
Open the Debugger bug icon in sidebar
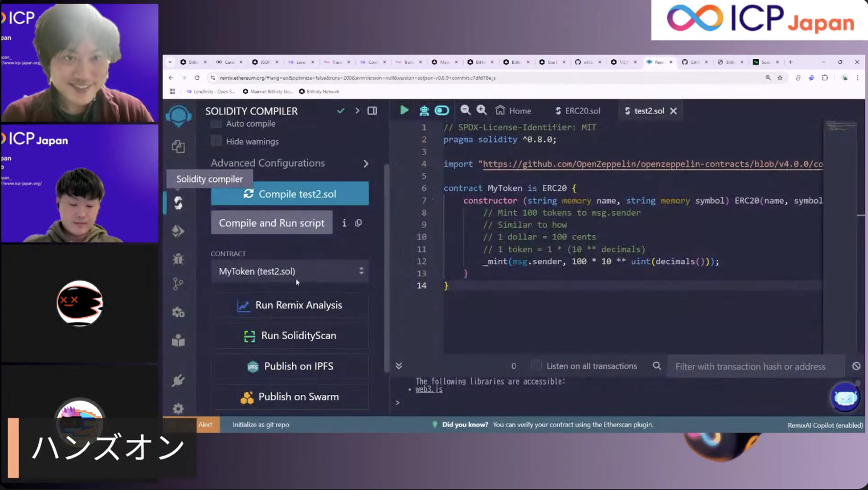tap(178, 259)
